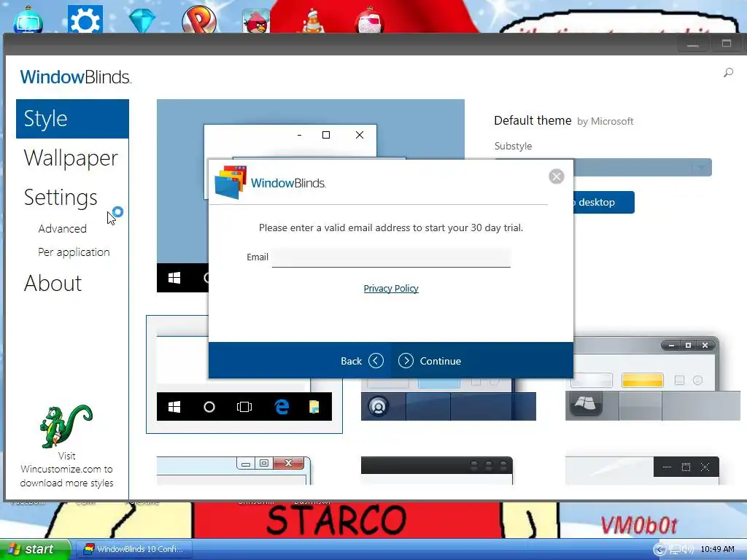Maximize the WindowBlinds window

[x=726, y=44]
